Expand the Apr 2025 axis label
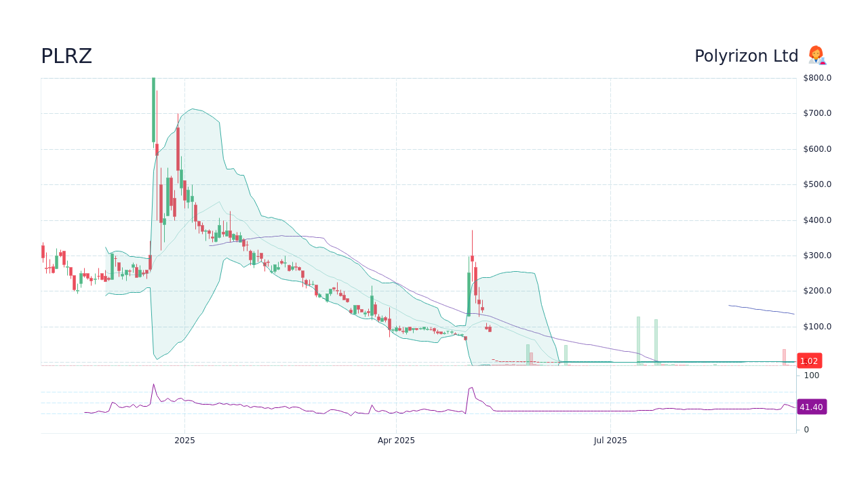 click(395, 440)
